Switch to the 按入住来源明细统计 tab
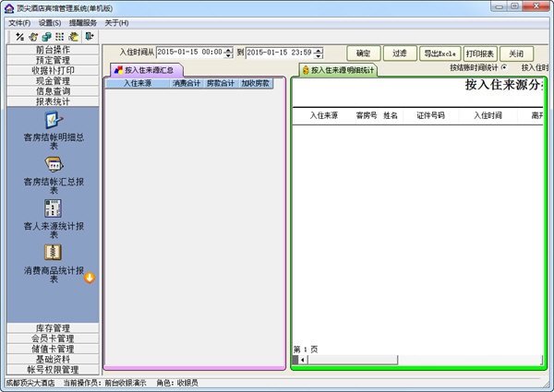Screen dimensions: 554x392 click(x=339, y=70)
